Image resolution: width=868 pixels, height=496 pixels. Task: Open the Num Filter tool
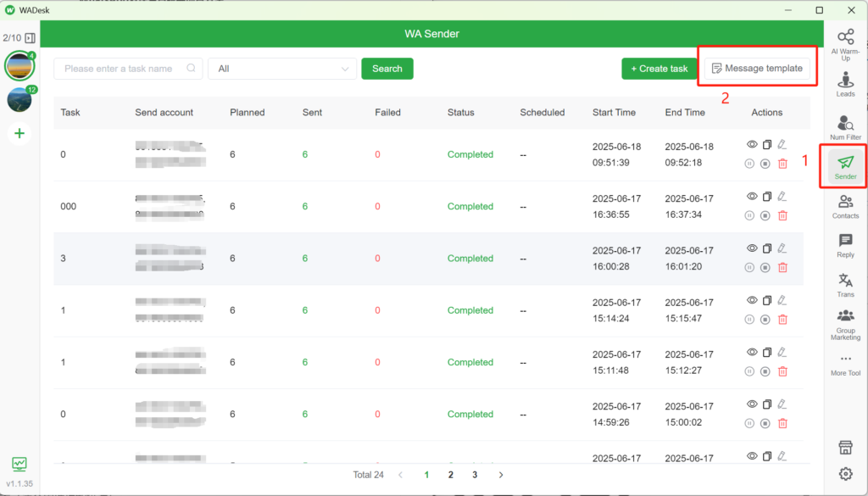click(845, 127)
